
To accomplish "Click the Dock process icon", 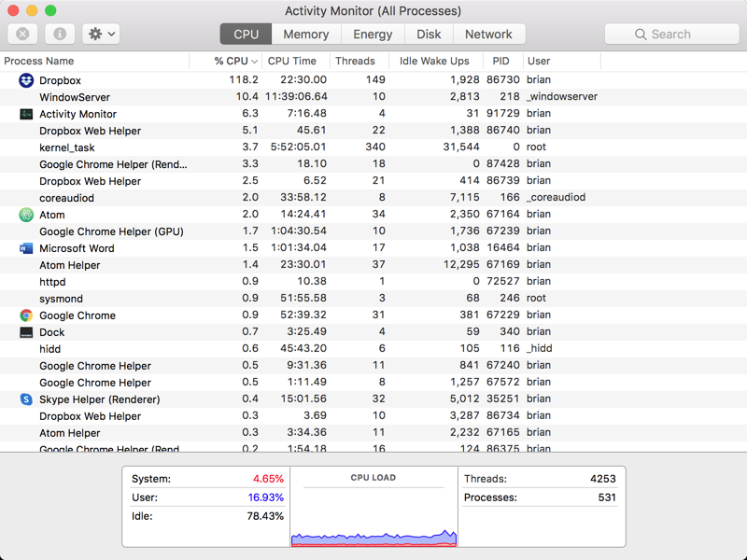I will click(x=26, y=332).
